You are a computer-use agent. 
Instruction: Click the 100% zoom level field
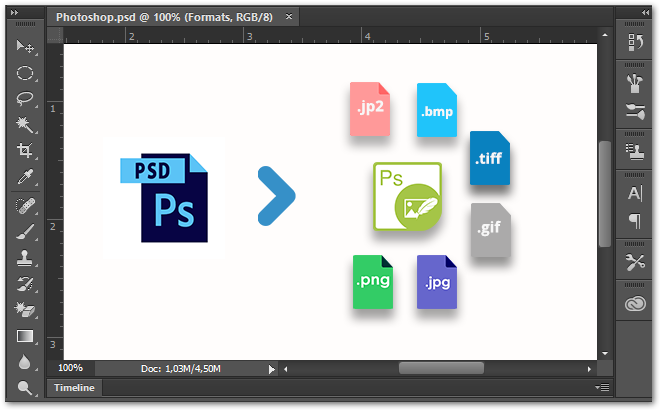[x=70, y=368]
